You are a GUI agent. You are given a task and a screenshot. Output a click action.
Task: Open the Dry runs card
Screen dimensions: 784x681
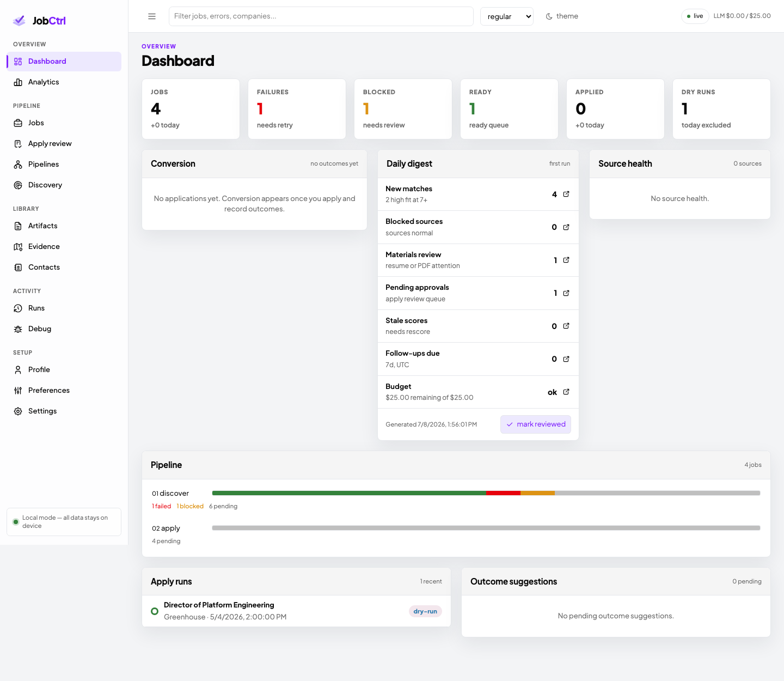pyautogui.click(x=721, y=109)
